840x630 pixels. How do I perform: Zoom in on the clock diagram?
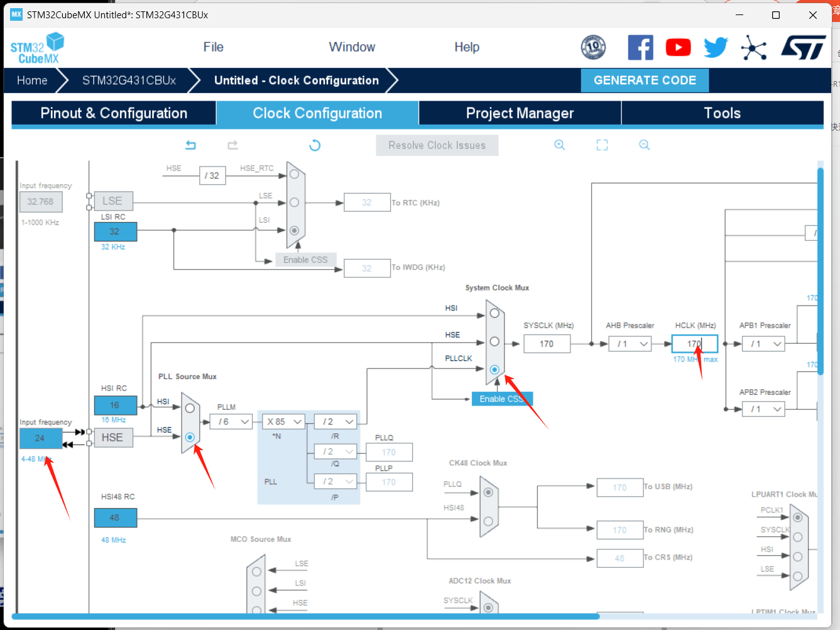[559, 145]
